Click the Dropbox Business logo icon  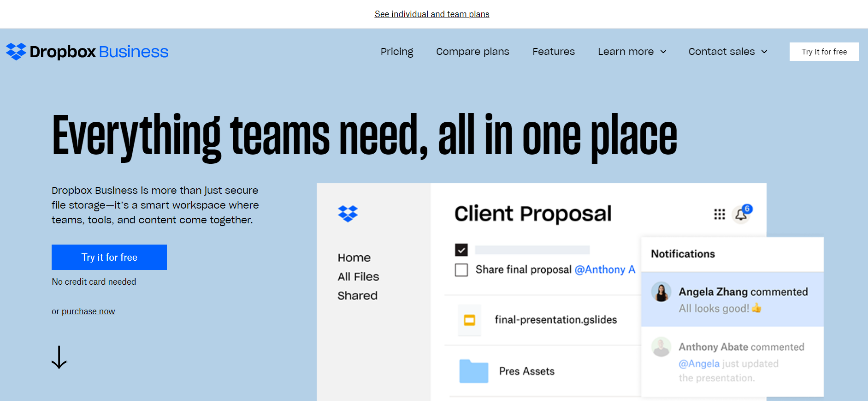[16, 52]
